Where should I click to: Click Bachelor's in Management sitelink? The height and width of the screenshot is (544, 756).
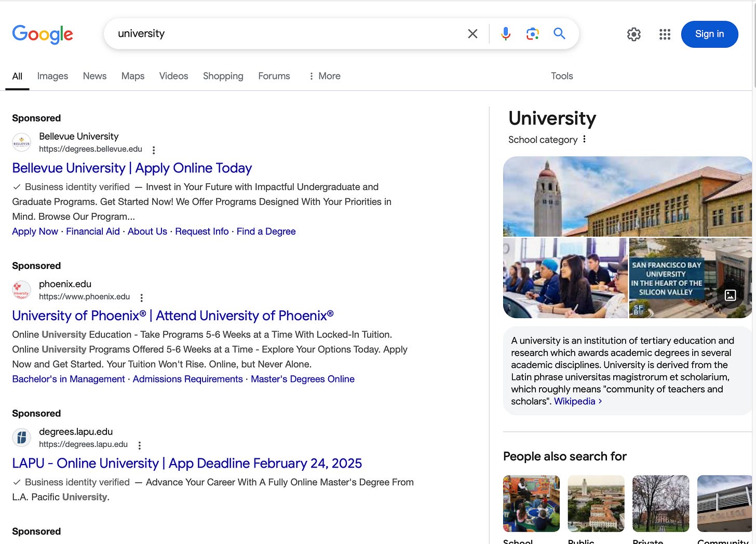[69, 379]
